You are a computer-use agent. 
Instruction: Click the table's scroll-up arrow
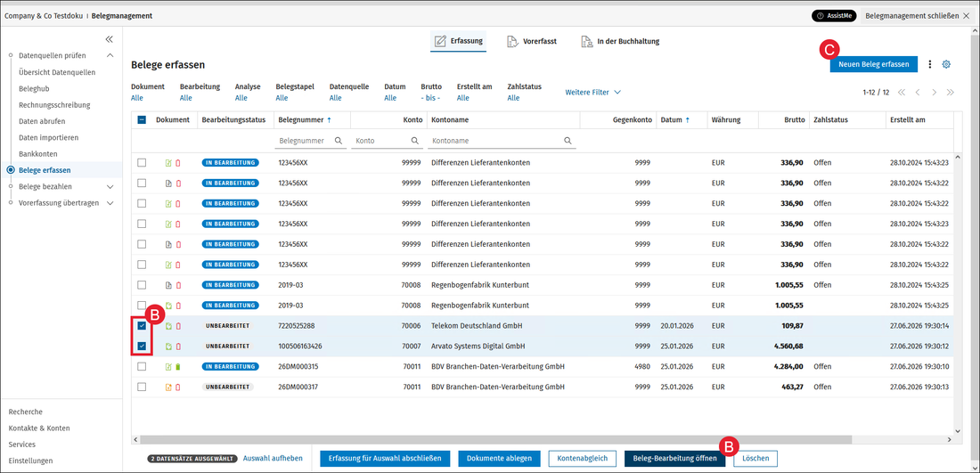pos(959,156)
